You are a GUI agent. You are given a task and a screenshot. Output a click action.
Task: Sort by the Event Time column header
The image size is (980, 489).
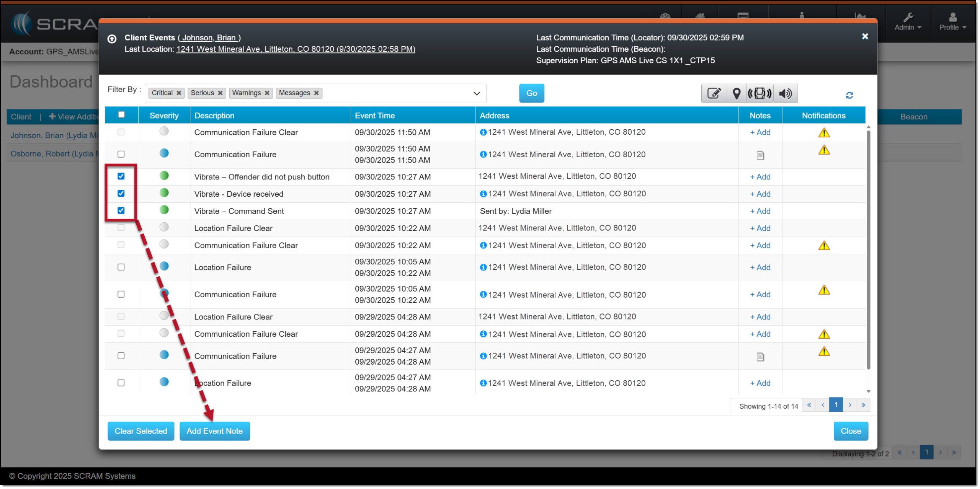[x=375, y=116]
